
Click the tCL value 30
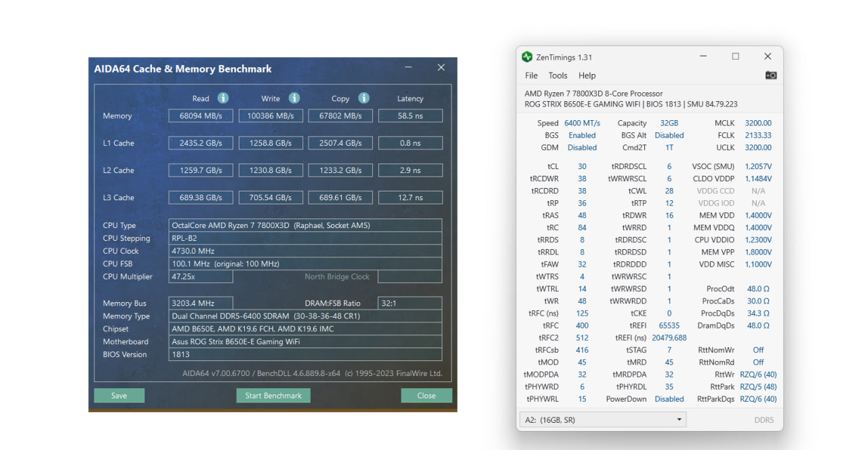click(x=582, y=167)
